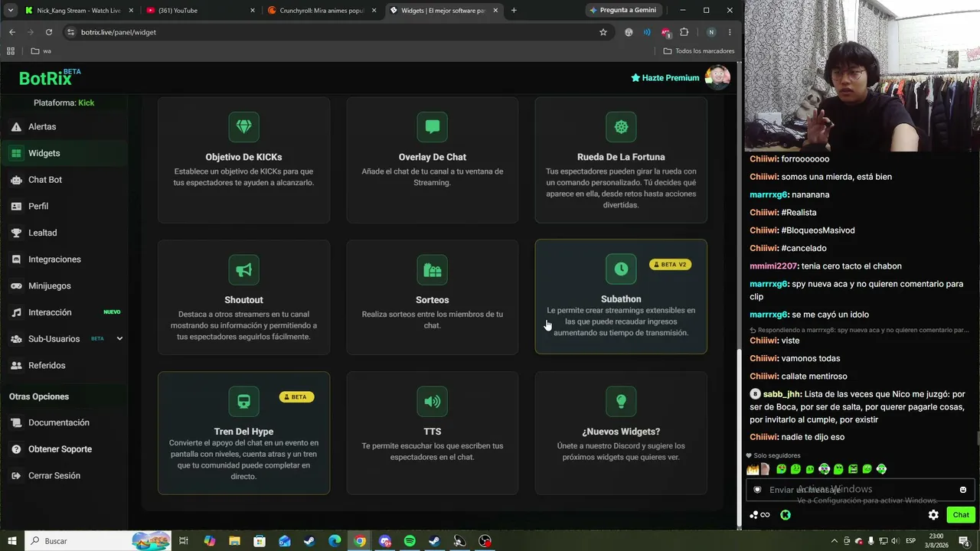
Task: Click the taskbar clock showing 23:00
Action: (936, 541)
